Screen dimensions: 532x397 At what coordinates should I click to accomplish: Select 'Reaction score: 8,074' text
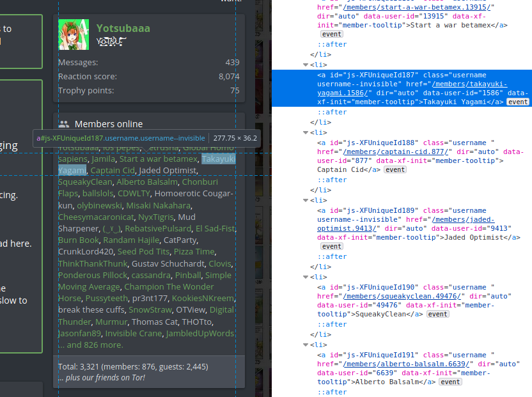pyautogui.click(x=148, y=77)
